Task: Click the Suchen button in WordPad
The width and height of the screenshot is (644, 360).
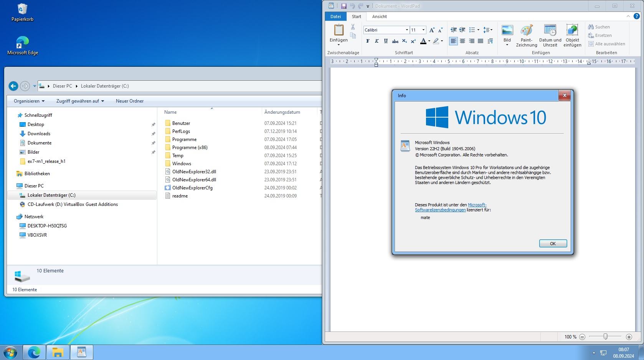Action: (599, 27)
